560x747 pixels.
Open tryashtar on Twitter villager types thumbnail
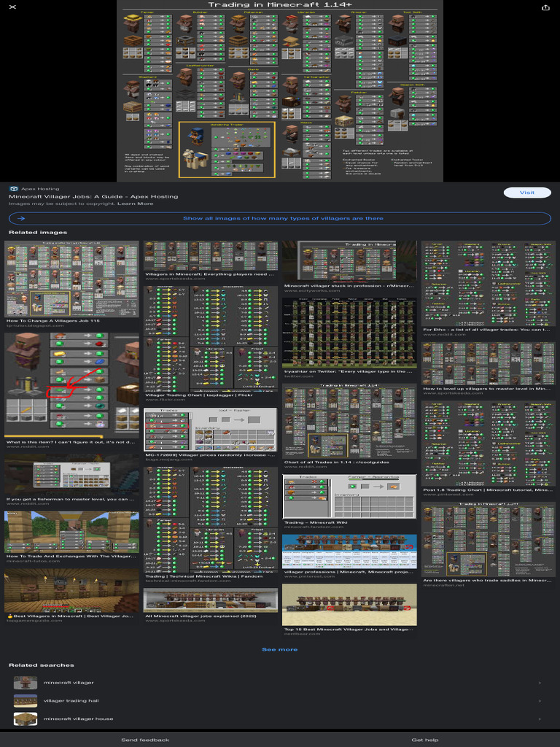pyautogui.click(x=349, y=333)
